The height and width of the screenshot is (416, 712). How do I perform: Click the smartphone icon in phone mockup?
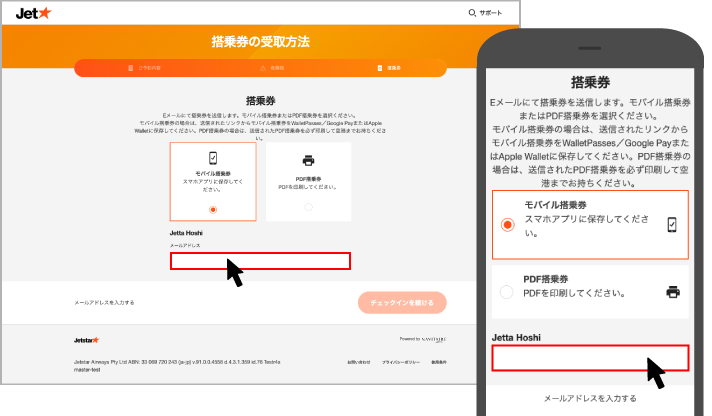click(672, 224)
